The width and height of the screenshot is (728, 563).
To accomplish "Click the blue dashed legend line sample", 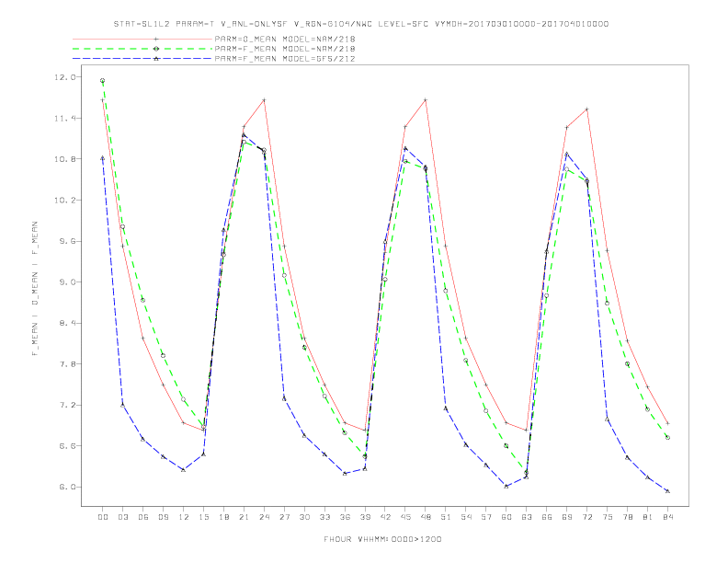I will coord(142,59).
